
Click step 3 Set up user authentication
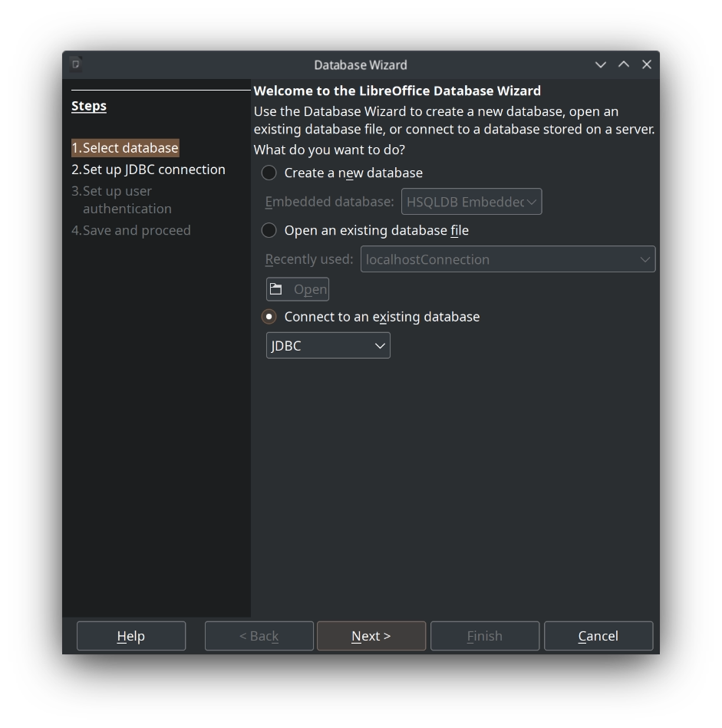[122, 199]
